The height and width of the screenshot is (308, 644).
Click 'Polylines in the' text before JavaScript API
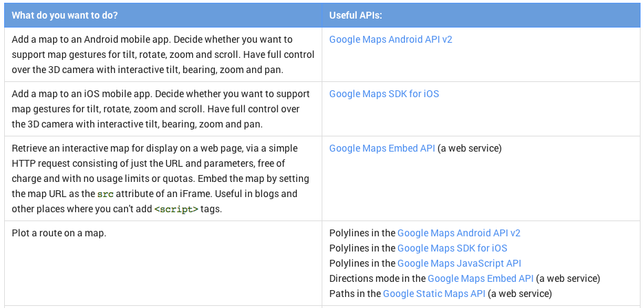click(x=362, y=264)
